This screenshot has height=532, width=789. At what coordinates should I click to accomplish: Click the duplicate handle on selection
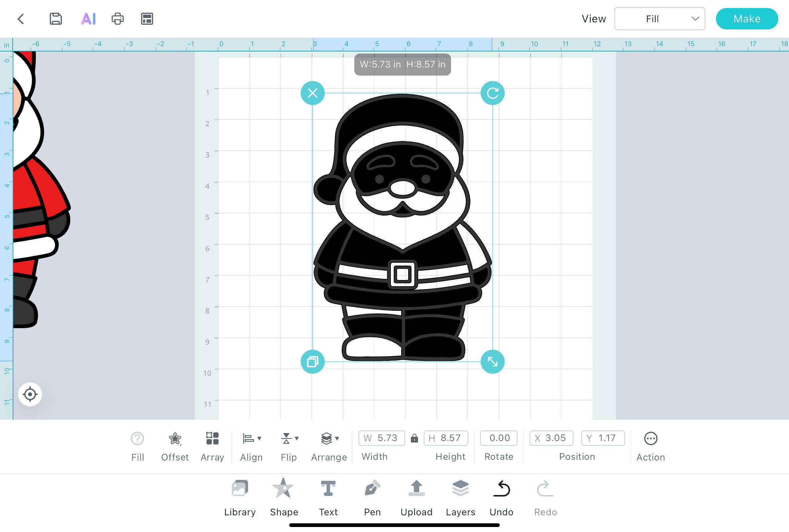tap(313, 362)
